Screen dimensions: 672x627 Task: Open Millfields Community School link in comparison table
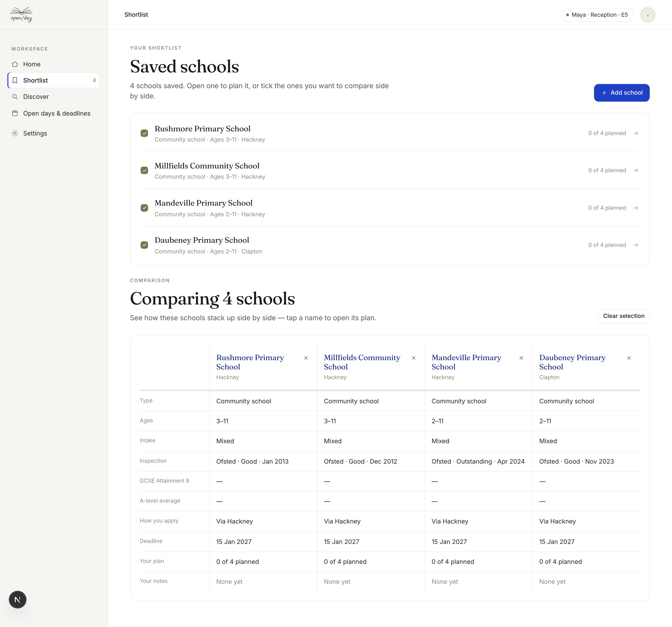pyautogui.click(x=362, y=362)
